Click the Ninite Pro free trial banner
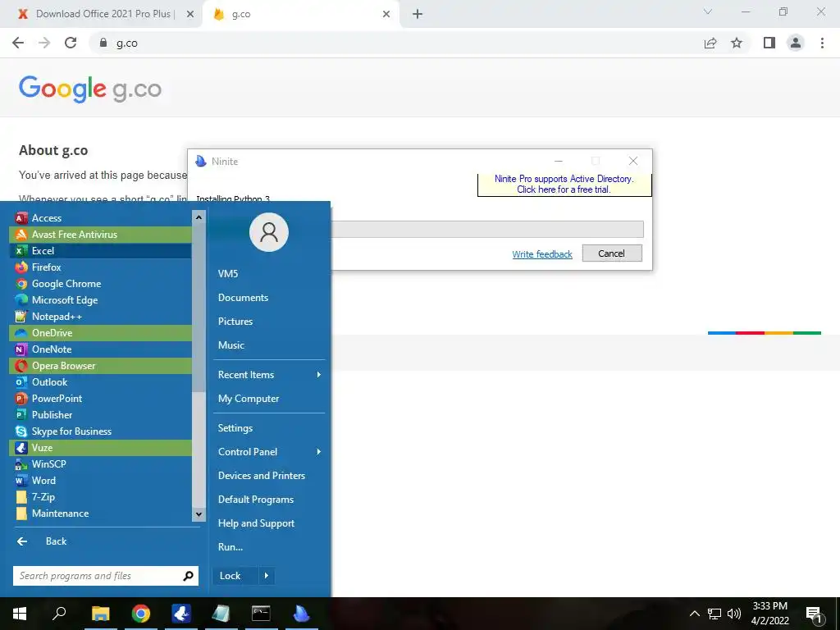 [x=564, y=185]
